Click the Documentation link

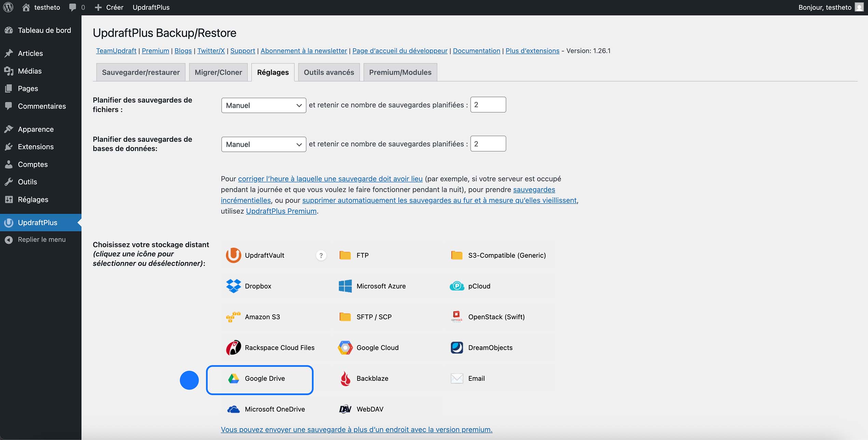click(476, 51)
